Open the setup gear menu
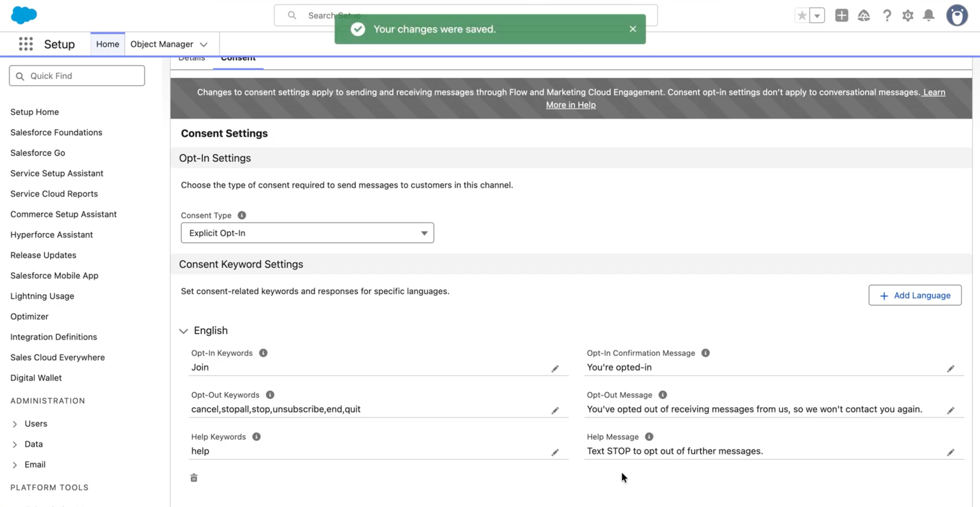 (908, 16)
